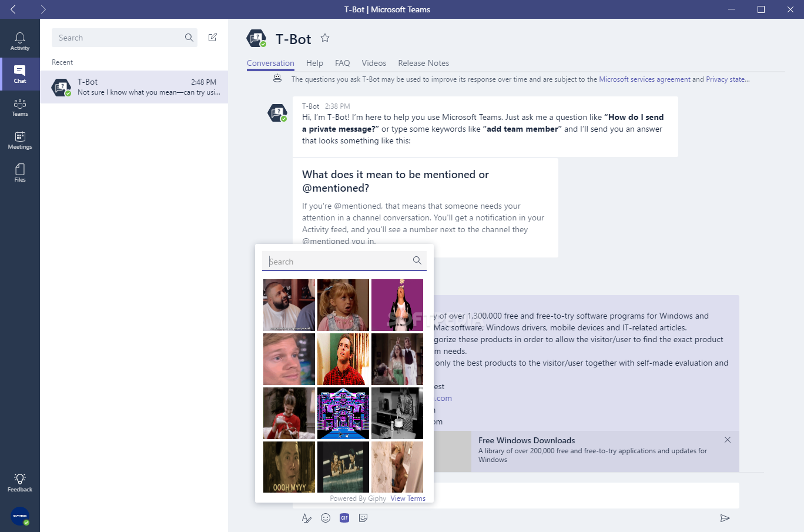The image size is (804, 532).
Task: Open the Teams section
Action: coord(20,107)
